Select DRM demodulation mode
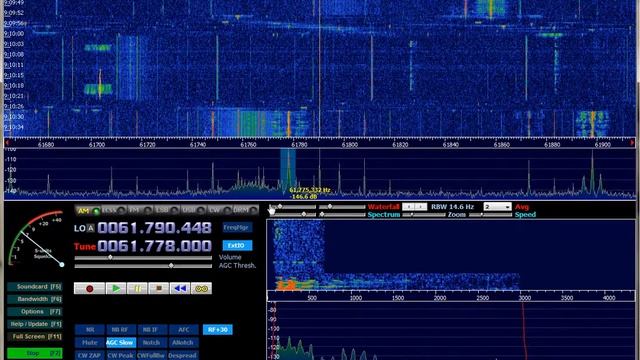The height and width of the screenshot is (360, 640). [x=246, y=211]
